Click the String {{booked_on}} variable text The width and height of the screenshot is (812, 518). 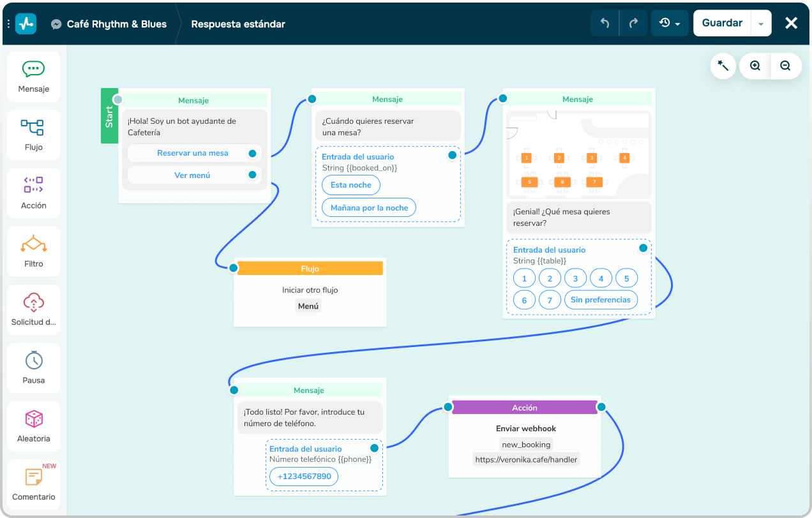click(x=359, y=168)
